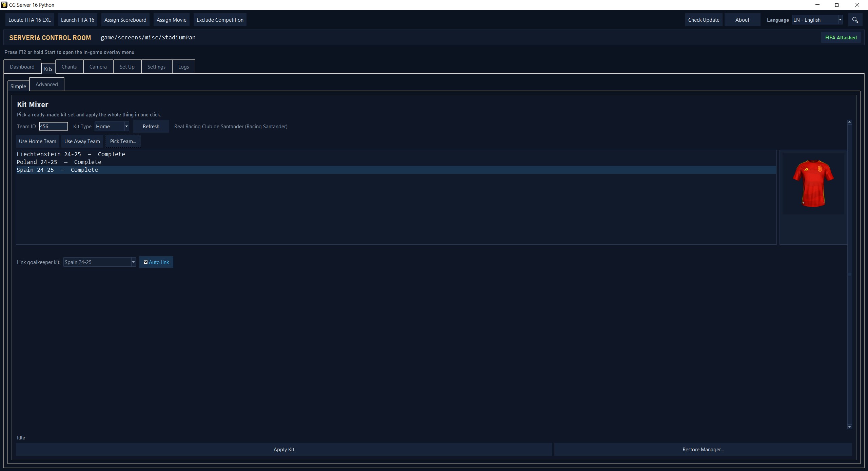This screenshot has width=868, height=471.
Task: Open the Link goalkeeper kit dropdown
Action: 99,262
